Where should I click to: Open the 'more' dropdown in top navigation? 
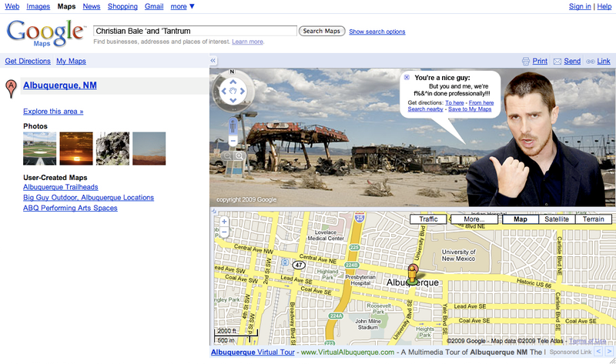[x=182, y=6]
